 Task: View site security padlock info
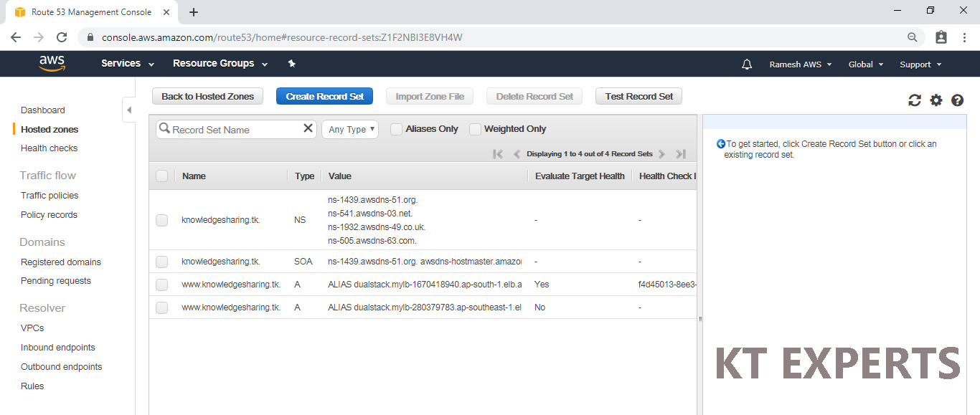90,37
